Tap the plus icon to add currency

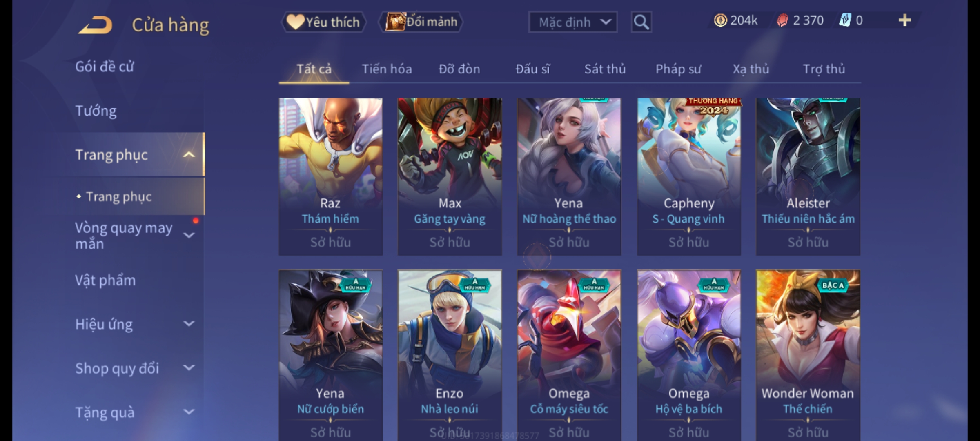[x=905, y=20]
